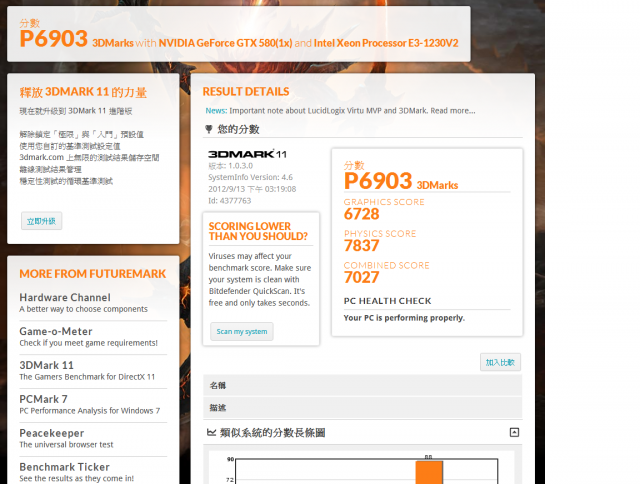Collapse the similar systems score chart section
The width and height of the screenshot is (640, 484).
pos(514,432)
